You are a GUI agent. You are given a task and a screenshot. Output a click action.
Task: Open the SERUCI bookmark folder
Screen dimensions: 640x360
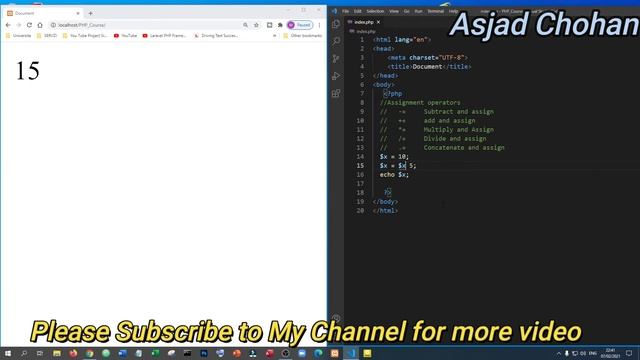pyautogui.click(x=47, y=36)
